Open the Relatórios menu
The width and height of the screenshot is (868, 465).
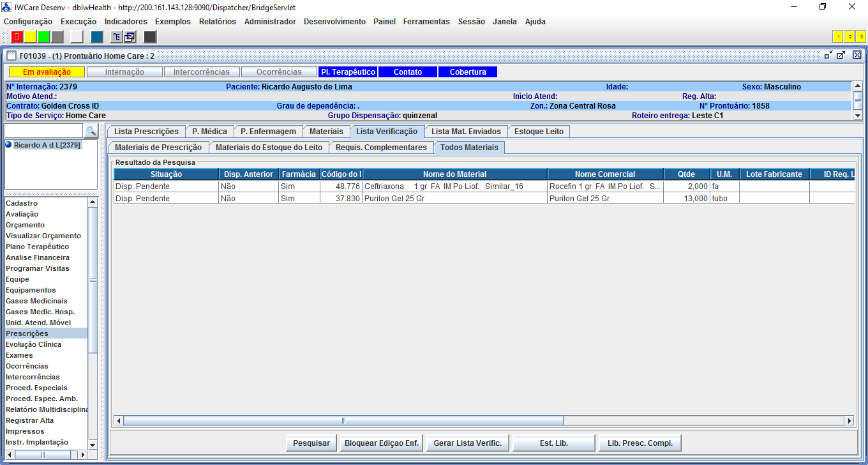coord(217,22)
